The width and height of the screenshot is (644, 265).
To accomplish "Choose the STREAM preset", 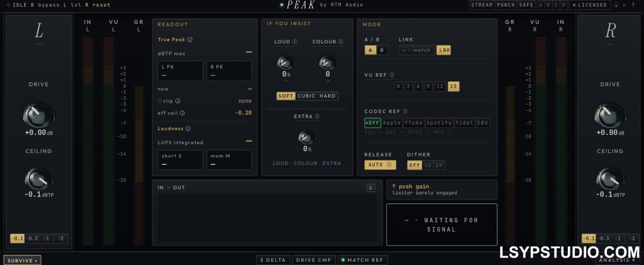I will [x=482, y=5].
